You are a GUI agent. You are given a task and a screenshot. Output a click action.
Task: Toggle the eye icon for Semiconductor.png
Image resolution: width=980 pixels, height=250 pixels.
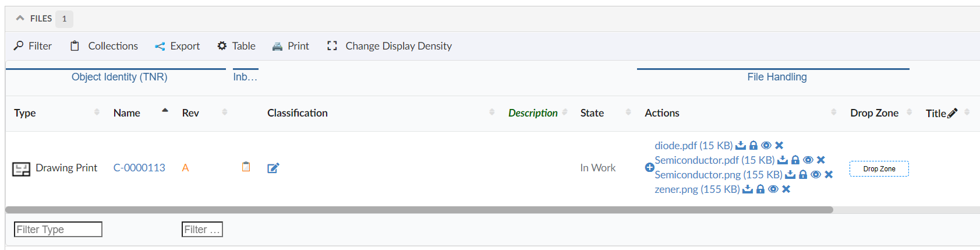[x=816, y=175]
